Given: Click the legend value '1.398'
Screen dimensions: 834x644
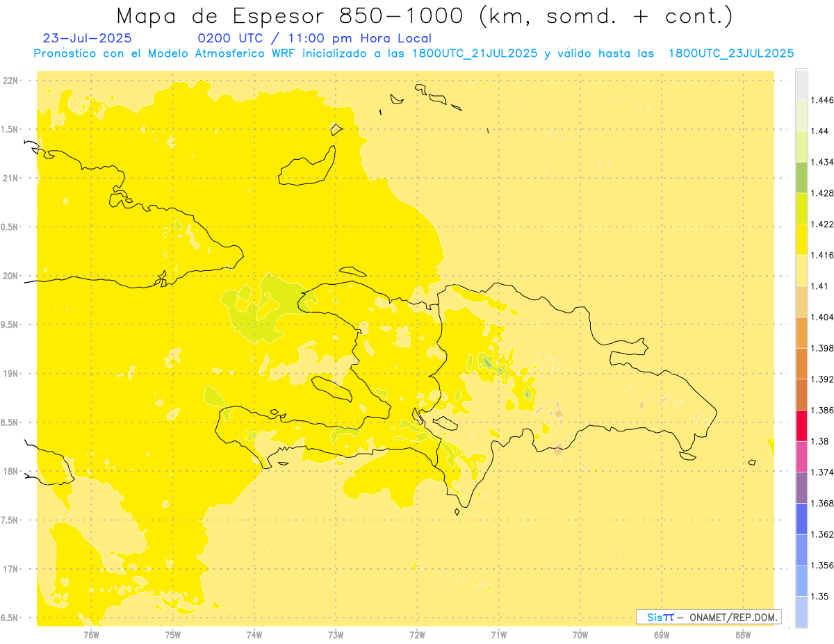Looking at the screenshot, I should (821, 348).
